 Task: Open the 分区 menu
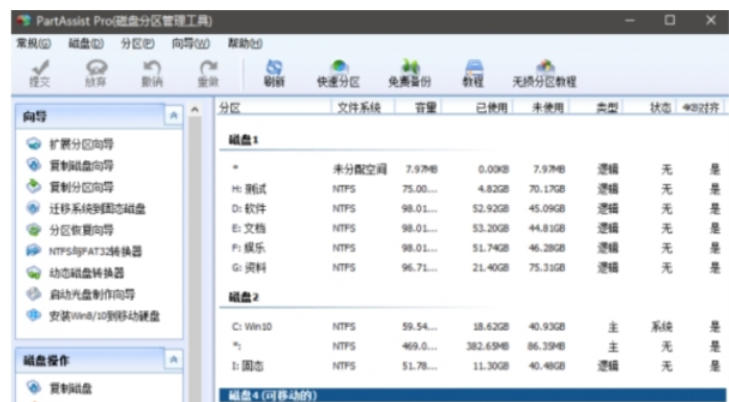click(x=137, y=44)
